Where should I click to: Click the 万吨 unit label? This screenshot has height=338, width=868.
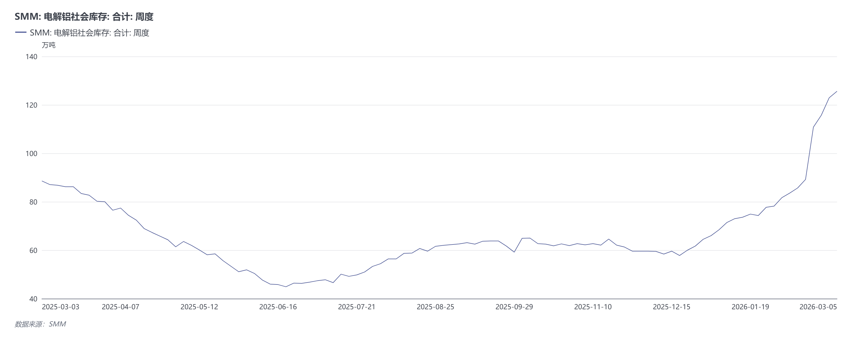(48, 45)
